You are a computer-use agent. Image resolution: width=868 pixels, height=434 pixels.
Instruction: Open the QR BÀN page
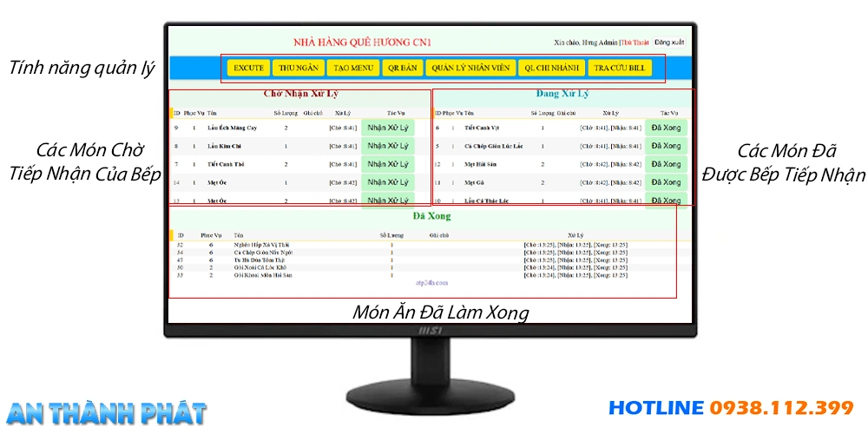pyautogui.click(x=403, y=68)
